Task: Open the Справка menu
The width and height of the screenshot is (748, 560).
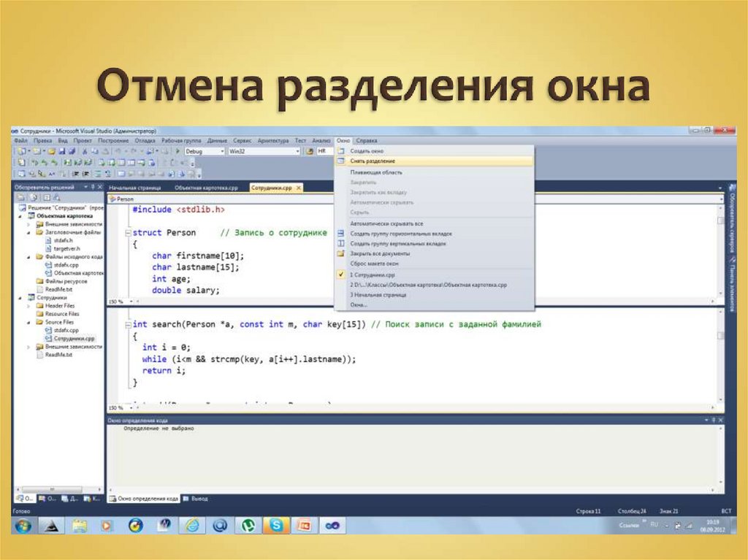Action: pos(367,141)
